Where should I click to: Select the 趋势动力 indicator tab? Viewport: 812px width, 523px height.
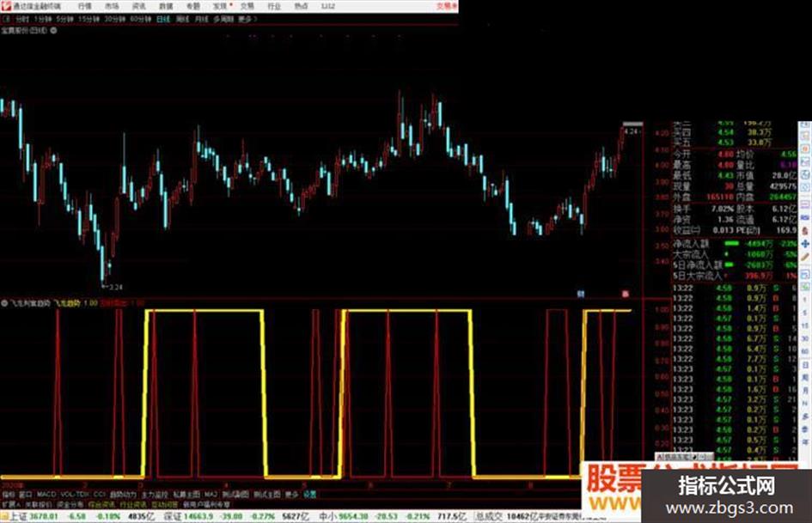click(123, 495)
